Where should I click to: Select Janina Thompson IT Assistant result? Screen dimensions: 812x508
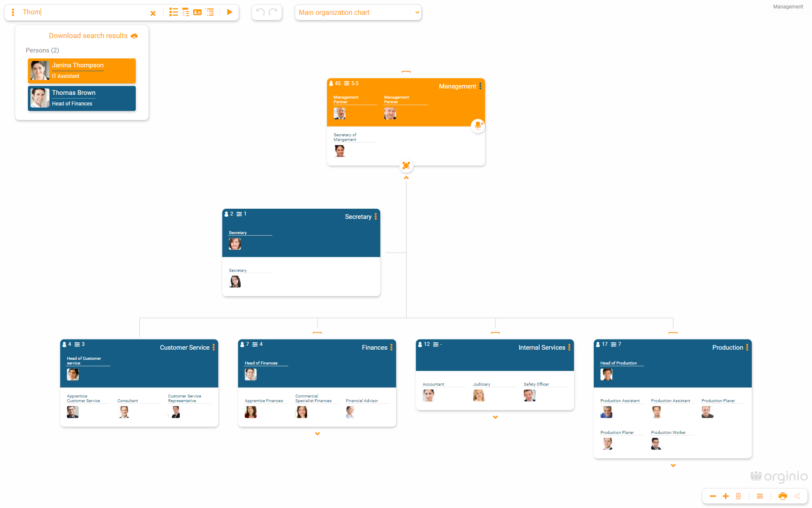(82, 69)
